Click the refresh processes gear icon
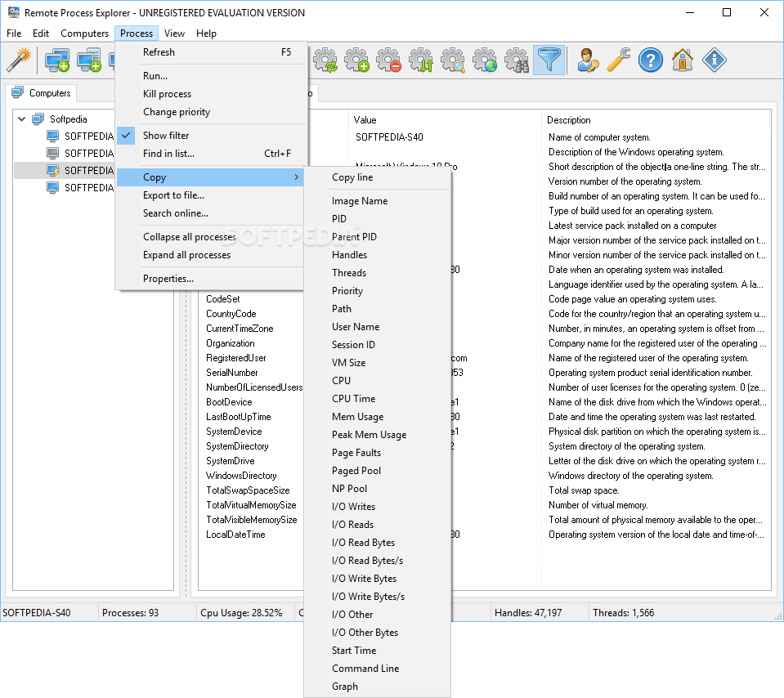This screenshot has height=698, width=784. 325,60
